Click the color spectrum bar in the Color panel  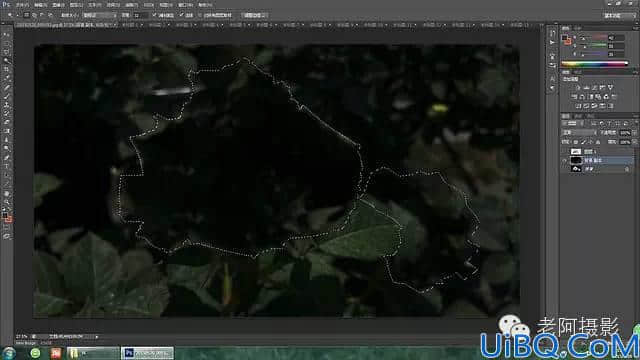[x=594, y=64]
